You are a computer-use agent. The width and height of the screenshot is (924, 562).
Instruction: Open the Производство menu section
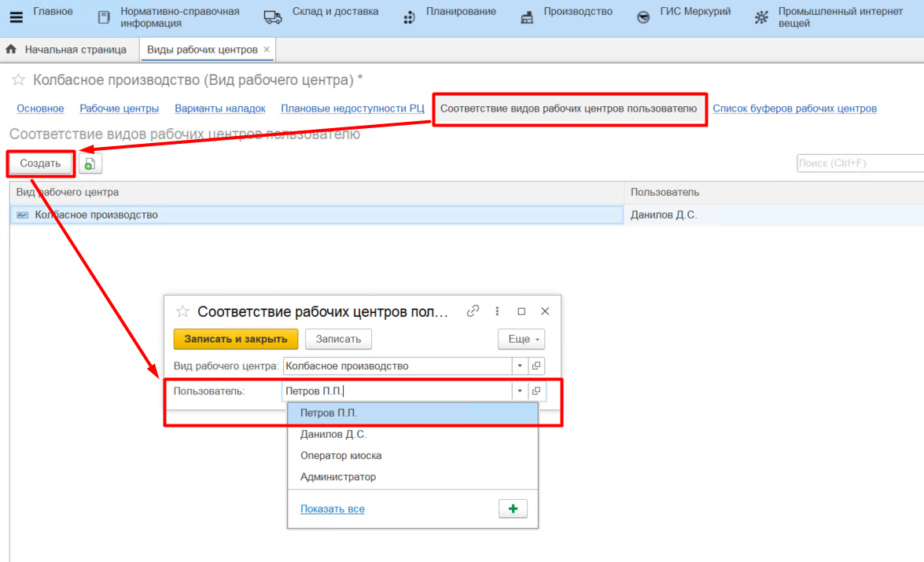point(577,12)
